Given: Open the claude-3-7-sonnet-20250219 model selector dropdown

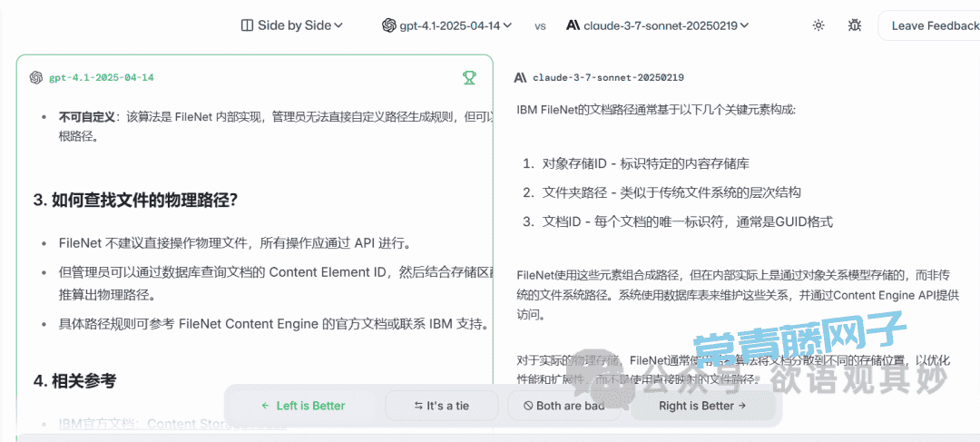Looking at the screenshot, I should click(x=658, y=25).
